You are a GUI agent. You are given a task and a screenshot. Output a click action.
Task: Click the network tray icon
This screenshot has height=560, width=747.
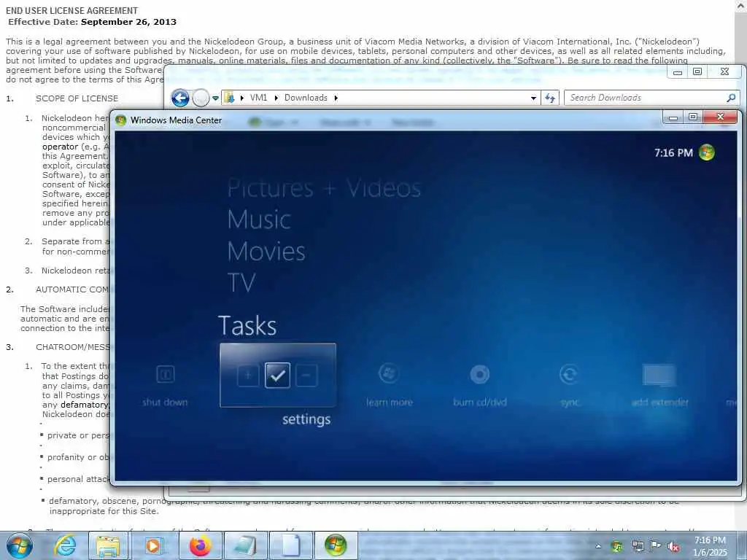click(638, 546)
